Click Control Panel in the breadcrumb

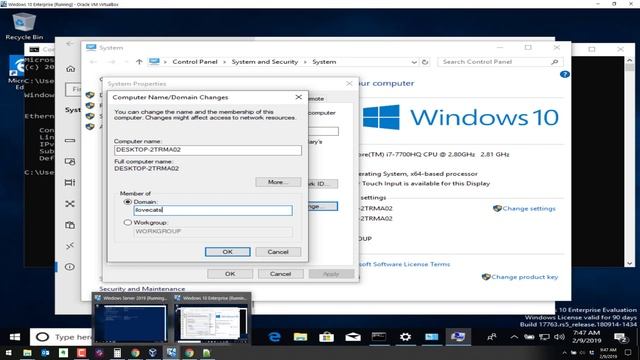click(x=195, y=62)
